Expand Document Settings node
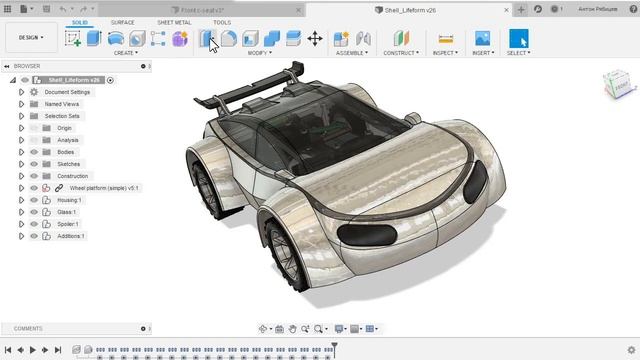 pyautogui.click(x=21, y=92)
